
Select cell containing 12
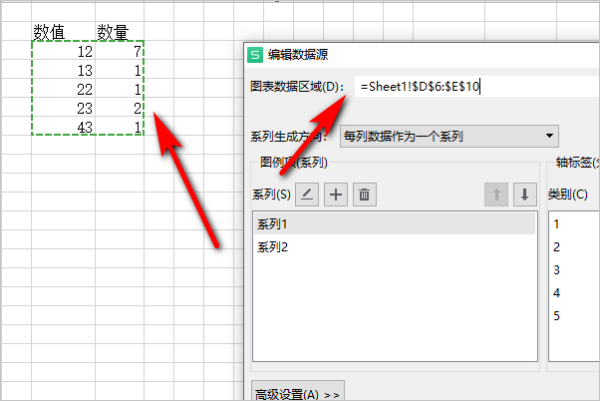click(64, 50)
